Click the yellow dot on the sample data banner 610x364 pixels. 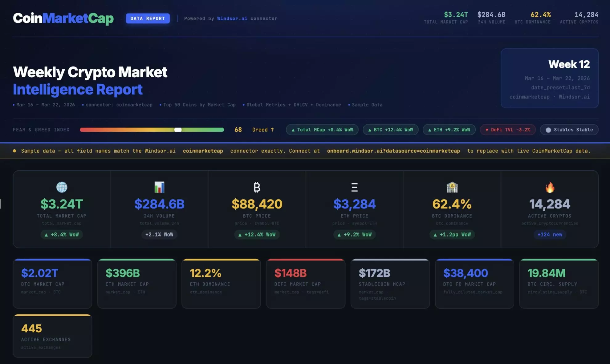click(x=14, y=151)
